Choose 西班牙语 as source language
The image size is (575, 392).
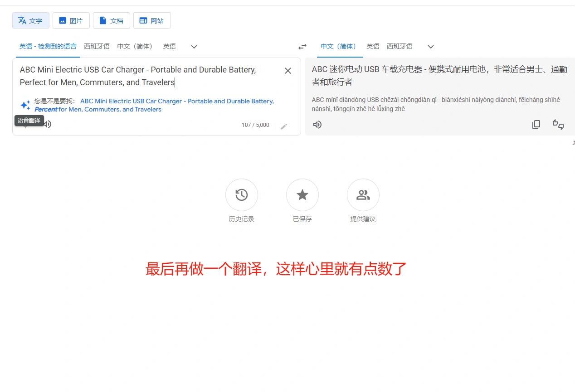(x=97, y=46)
